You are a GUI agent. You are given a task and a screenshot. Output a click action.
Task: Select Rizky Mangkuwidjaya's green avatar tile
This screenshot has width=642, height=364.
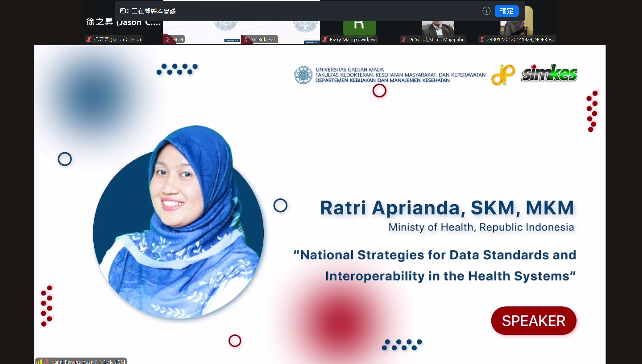(x=359, y=27)
